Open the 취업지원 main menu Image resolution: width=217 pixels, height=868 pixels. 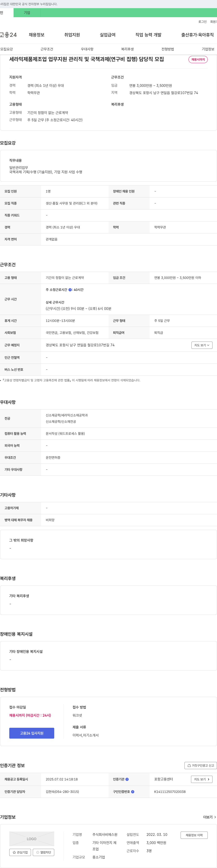point(72,35)
